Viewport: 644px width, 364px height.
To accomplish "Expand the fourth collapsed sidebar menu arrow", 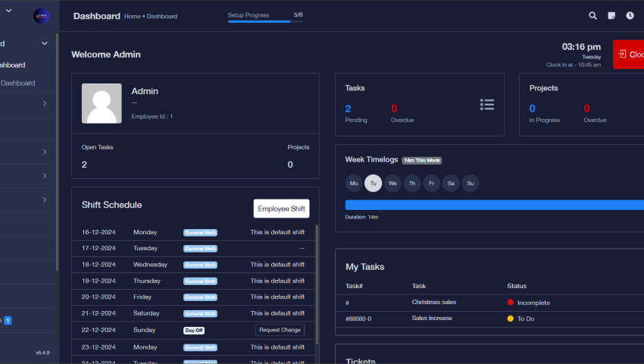I will (45, 199).
